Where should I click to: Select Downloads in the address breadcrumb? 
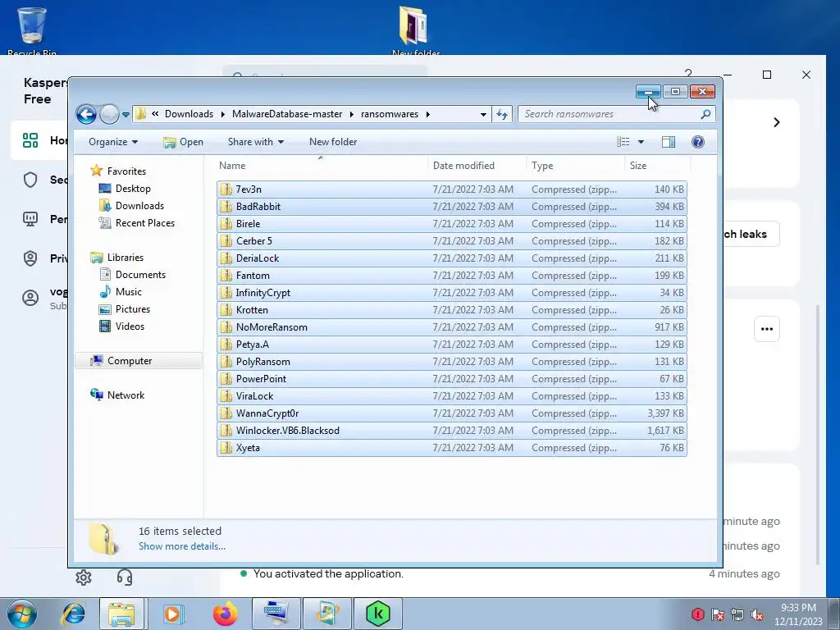pos(189,114)
